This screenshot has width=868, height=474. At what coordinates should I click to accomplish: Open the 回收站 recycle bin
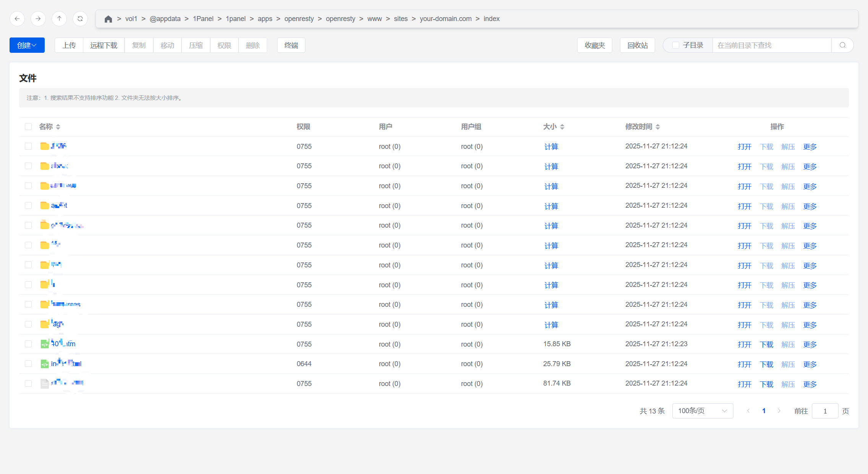pyautogui.click(x=638, y=45)
